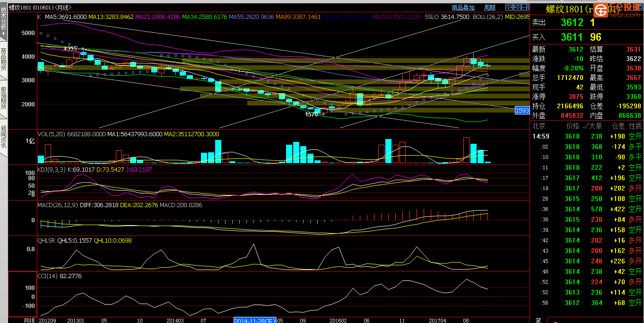Screen dimensions: 644x323
Task: Open the 周期 period selector link
Action: (490, 8)
